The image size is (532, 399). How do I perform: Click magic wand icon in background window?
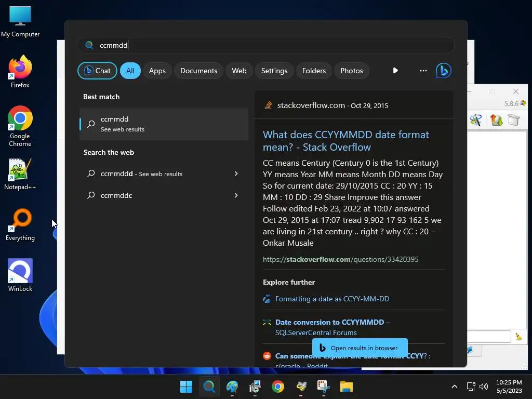476,120
